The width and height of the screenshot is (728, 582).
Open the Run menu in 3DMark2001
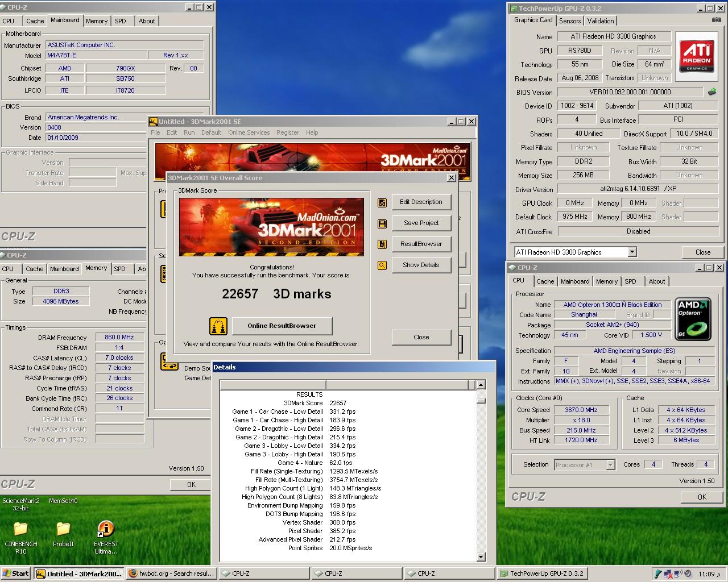[189, 132]
